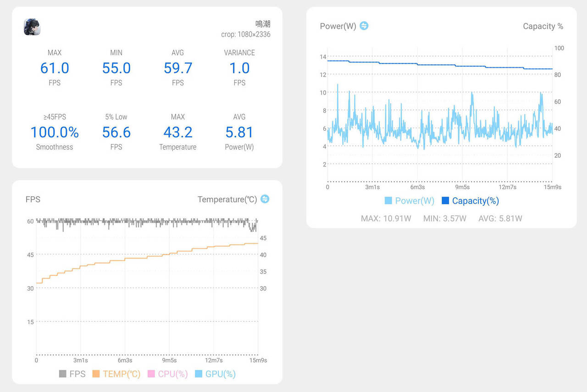Select the MAX Temperature value 43.2
Screen dimensions: 587x392
178,133
